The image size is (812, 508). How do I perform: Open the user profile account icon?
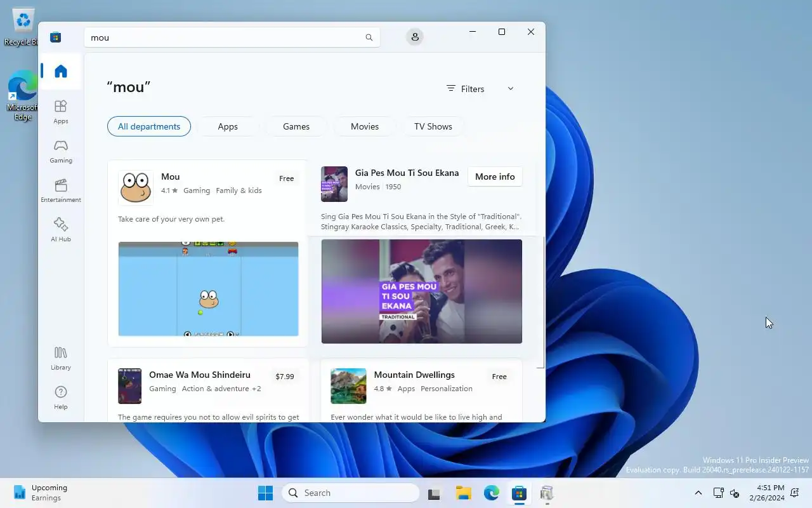pos(415,37)
